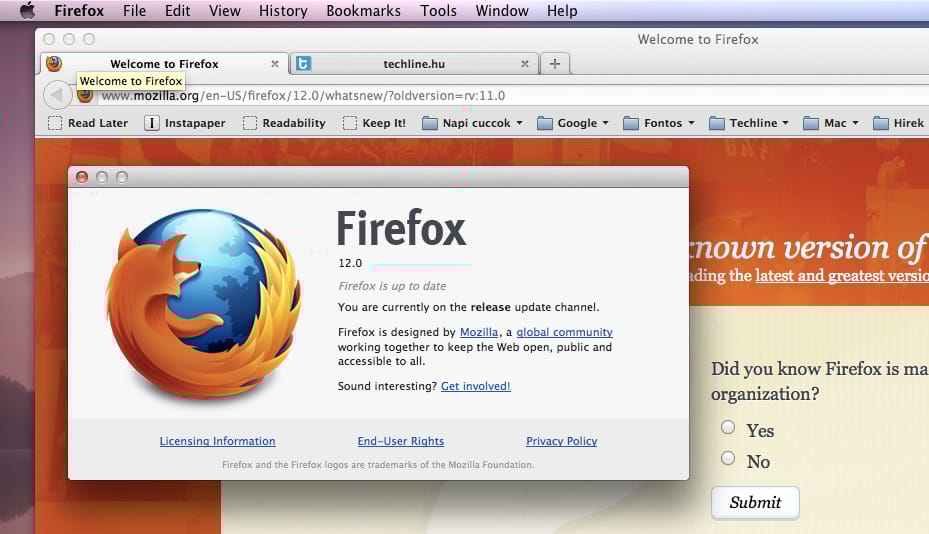Expand the Fontos bookmarks folder
The width and height of the screenshot is (929, 534).
659,123
